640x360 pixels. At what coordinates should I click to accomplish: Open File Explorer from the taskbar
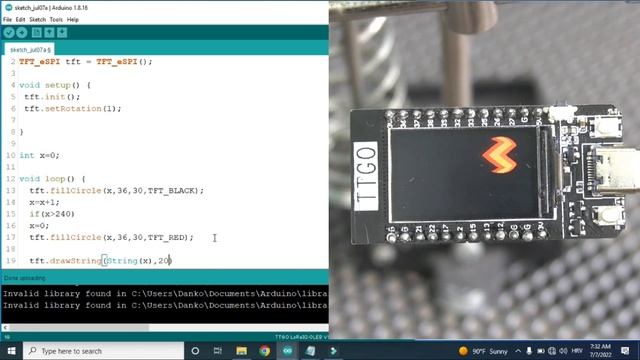coord(242,351)
